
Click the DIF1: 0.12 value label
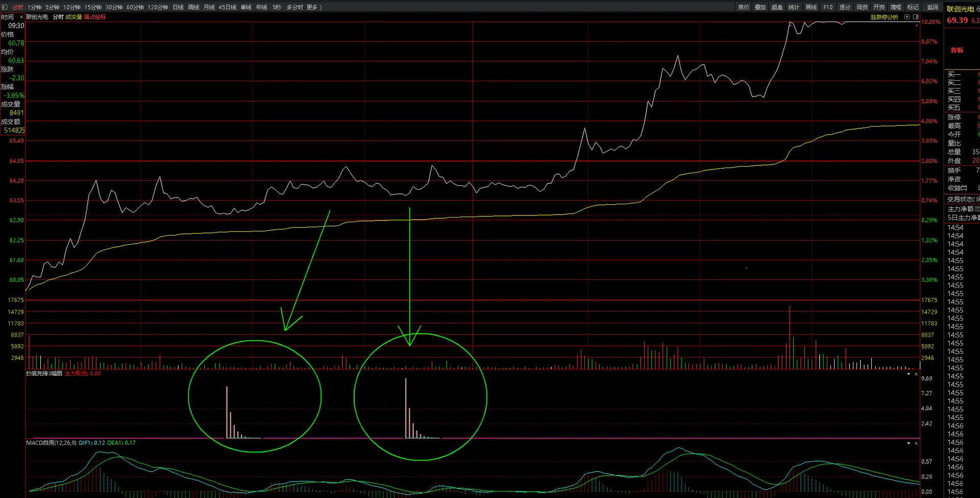(92, 443)
